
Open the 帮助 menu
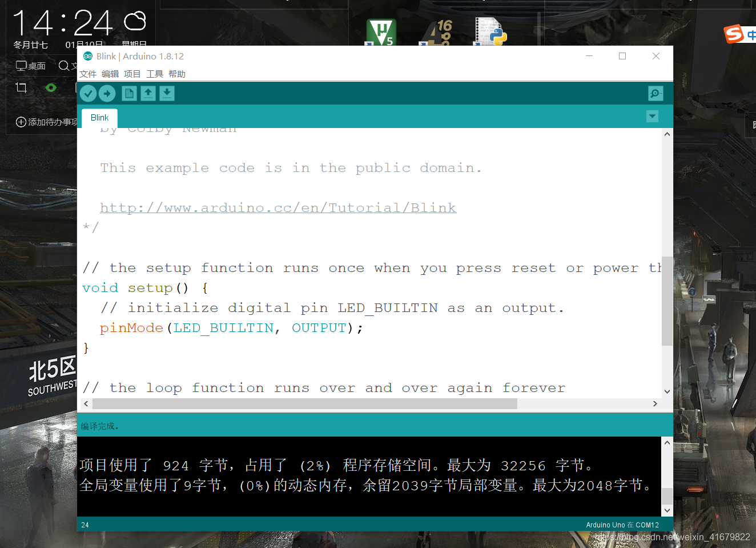tap(177, 74)
